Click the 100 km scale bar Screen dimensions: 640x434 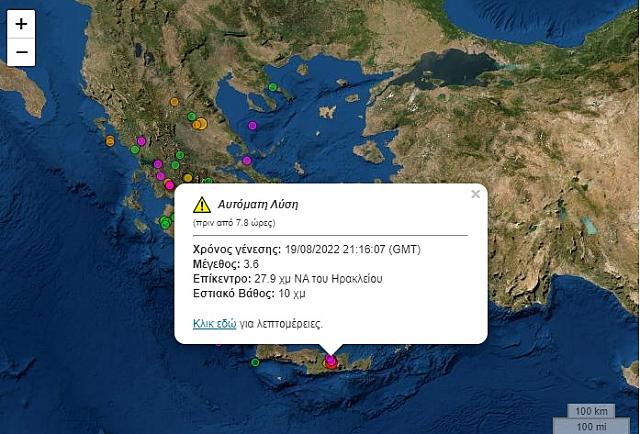click(x=592, y=410)
